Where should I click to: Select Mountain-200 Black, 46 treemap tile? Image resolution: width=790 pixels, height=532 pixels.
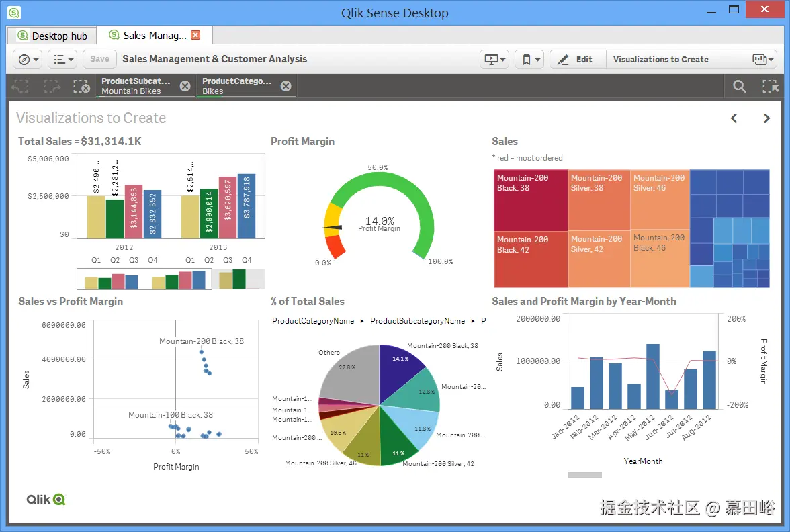[660, 259]
